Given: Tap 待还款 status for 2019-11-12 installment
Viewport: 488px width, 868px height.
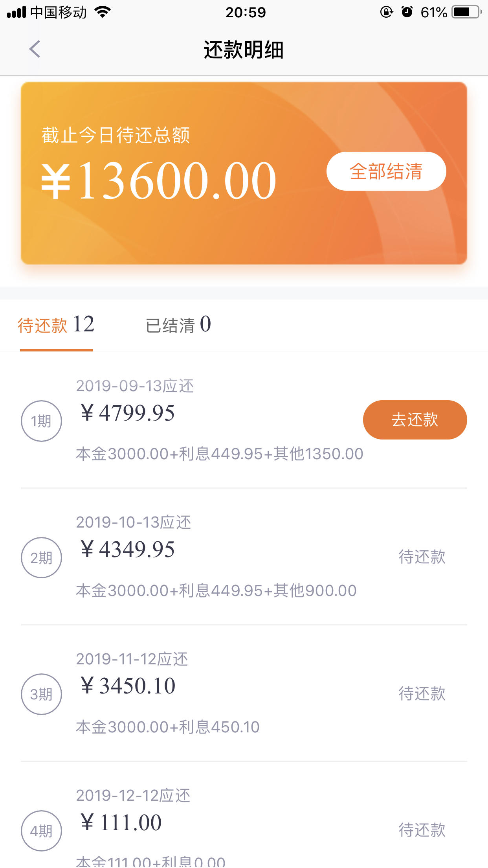Looking at the screenshot, I should (x=422, y=694).
